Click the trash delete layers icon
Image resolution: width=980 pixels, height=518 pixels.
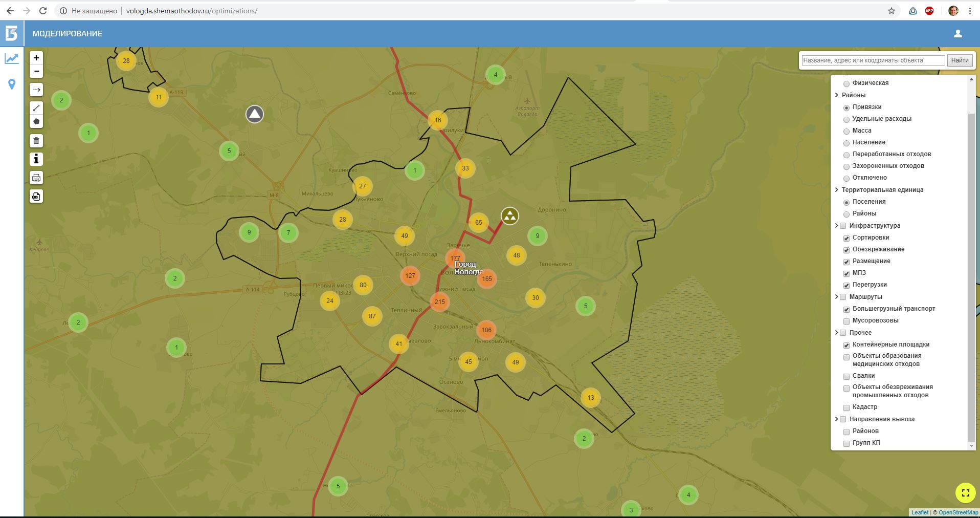(x=36, y=141)
